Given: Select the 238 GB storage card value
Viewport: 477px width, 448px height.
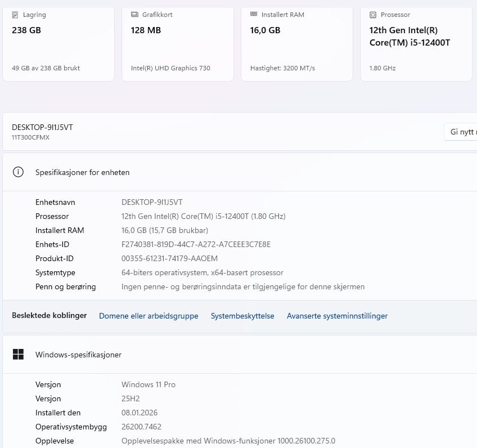Looking at the screenshot, I should click(x=26, y=30).
